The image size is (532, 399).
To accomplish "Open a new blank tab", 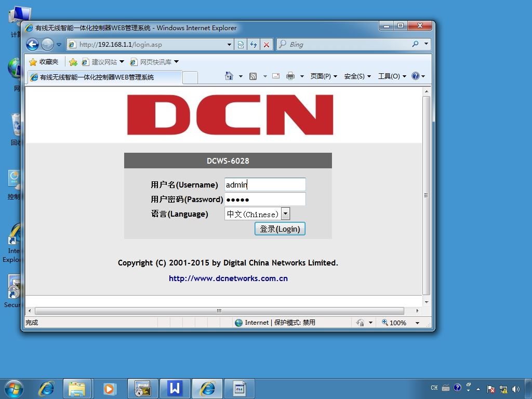I will coord(190,78).
